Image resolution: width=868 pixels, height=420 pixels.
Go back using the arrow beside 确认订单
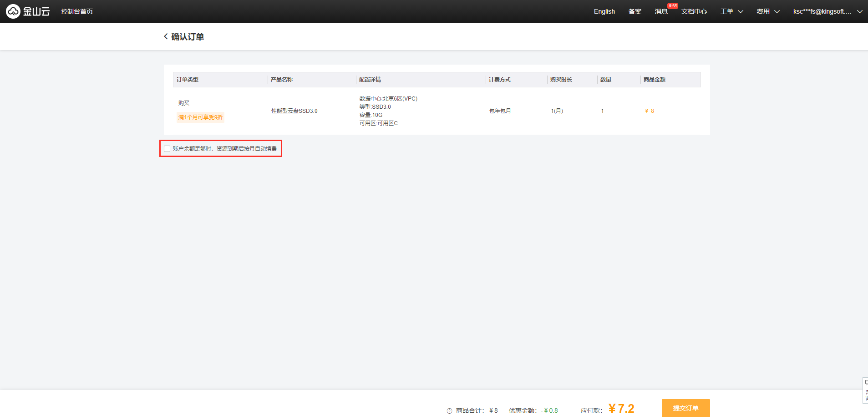pyautogui.click(x=166, y=36)
